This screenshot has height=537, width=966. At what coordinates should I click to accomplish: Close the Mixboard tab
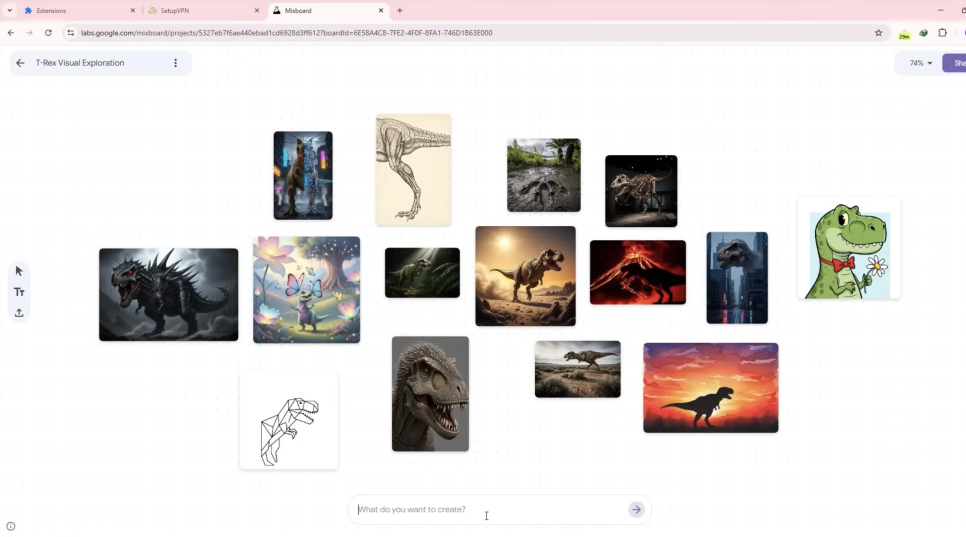tap(381, 10)
